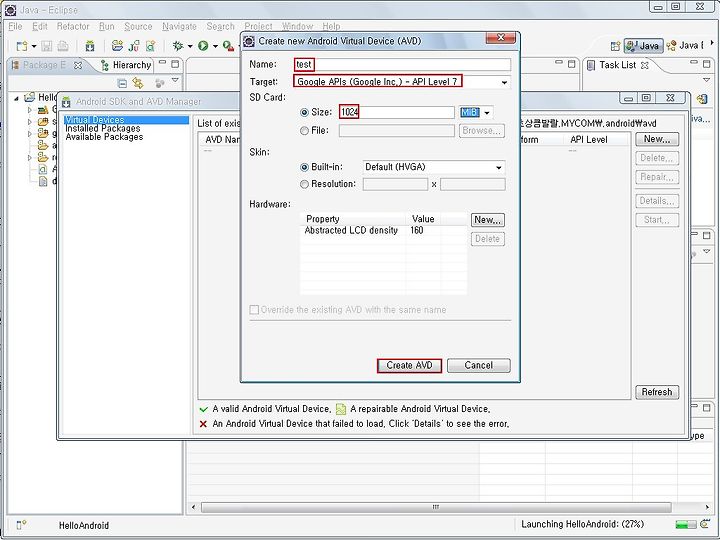Click the SD Card Size value field
The height and width of the screenshot is (540, 720).
[397, 112]
